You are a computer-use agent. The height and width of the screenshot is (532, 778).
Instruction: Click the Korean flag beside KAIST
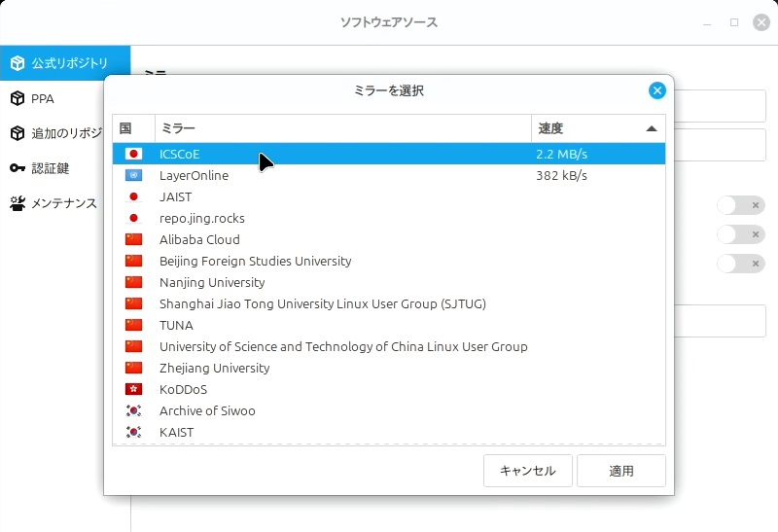(134, 432)
